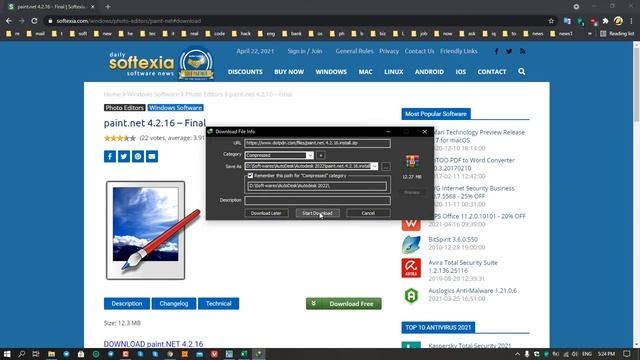Open the Friendly Links link
Image resolution: width=640 pixels, height=360 pixels.
(459, 51)
